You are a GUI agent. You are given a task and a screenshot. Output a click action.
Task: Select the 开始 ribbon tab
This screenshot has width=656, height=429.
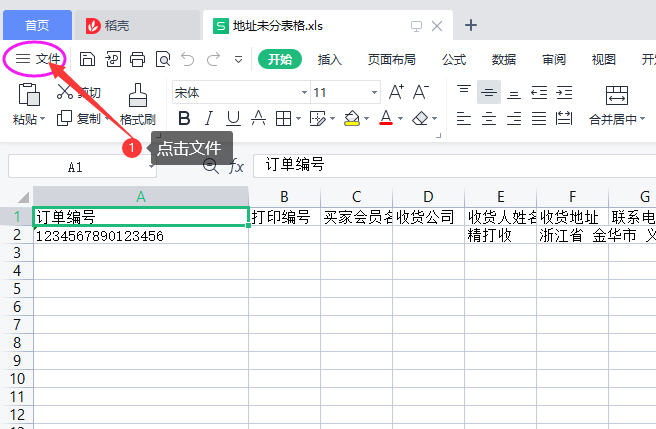(x=280, y=59)
